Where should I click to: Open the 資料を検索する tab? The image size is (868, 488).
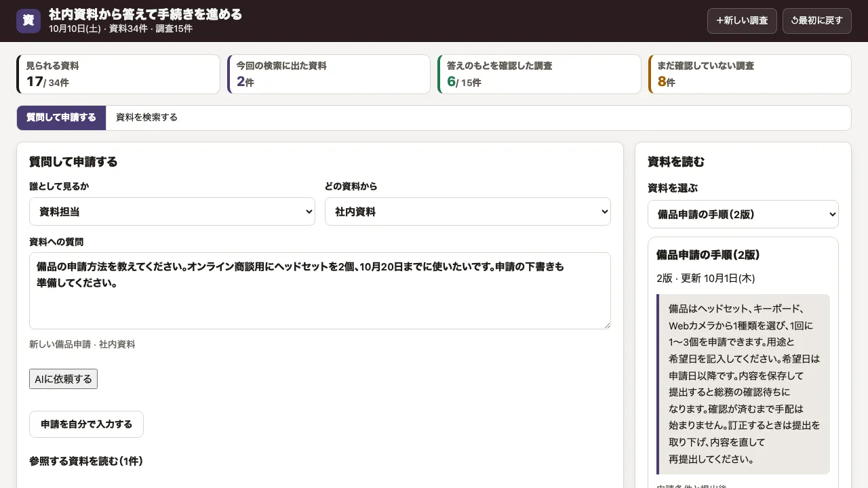146,118
